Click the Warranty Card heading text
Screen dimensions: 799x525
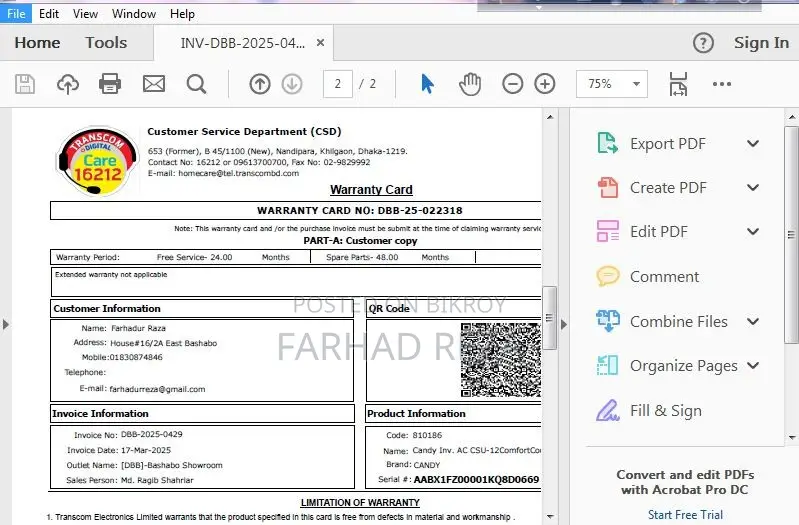pyautogui.click(x=371, y=190)
